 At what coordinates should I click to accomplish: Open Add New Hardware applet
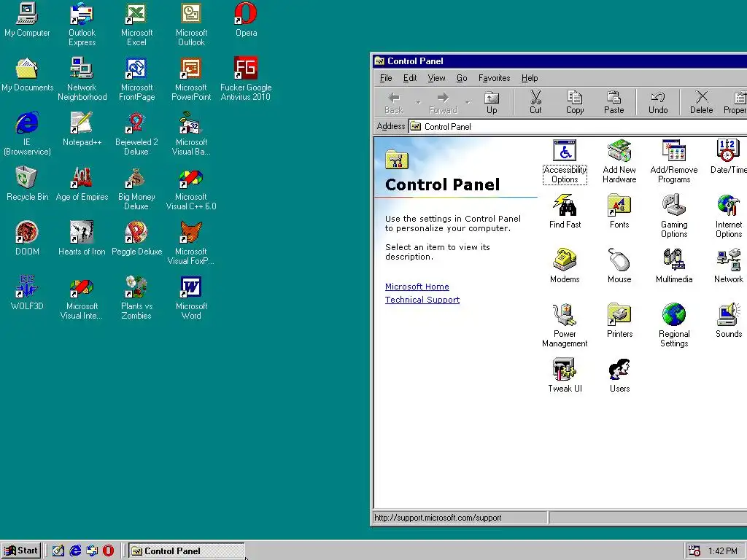619,161
